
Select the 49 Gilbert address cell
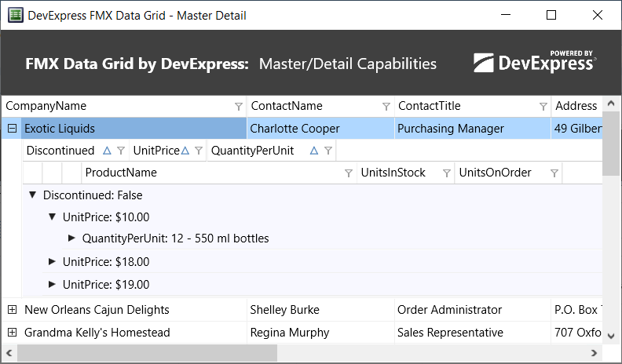point(576,129)
